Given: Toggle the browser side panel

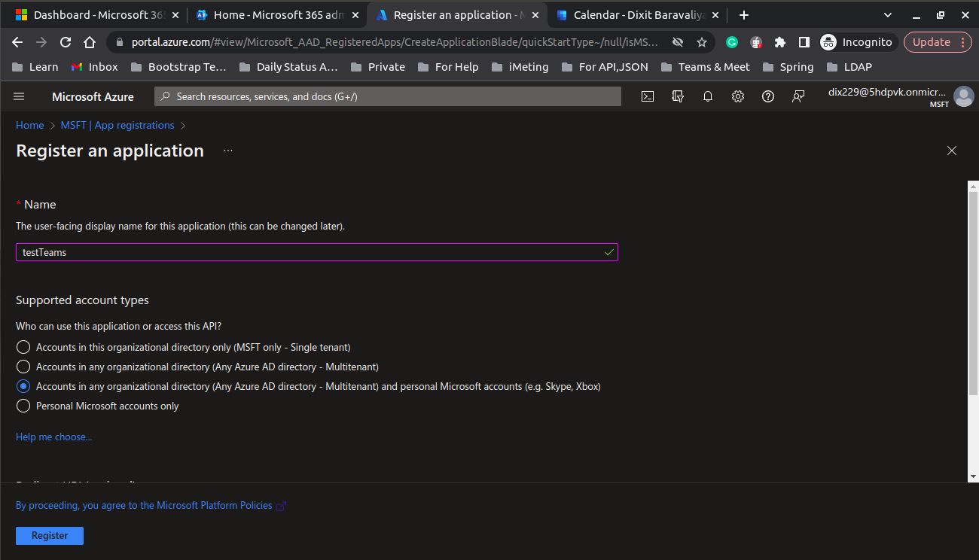Looking at the screenshot, I should (804, 42).
